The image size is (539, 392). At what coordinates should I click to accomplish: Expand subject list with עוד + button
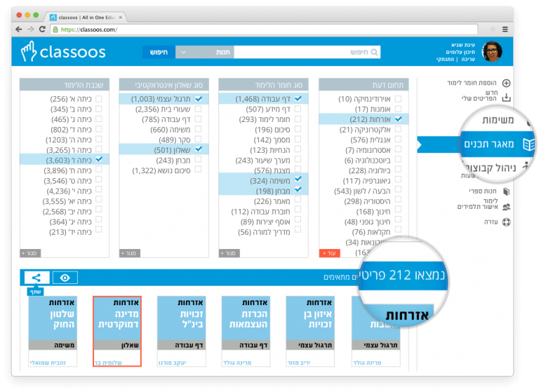click(328, 253)
